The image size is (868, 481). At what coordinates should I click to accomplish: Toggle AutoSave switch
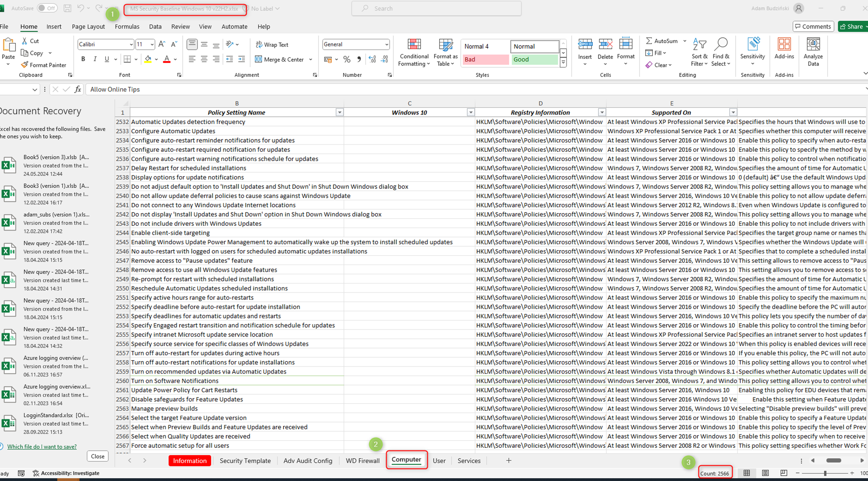[47, 9]
